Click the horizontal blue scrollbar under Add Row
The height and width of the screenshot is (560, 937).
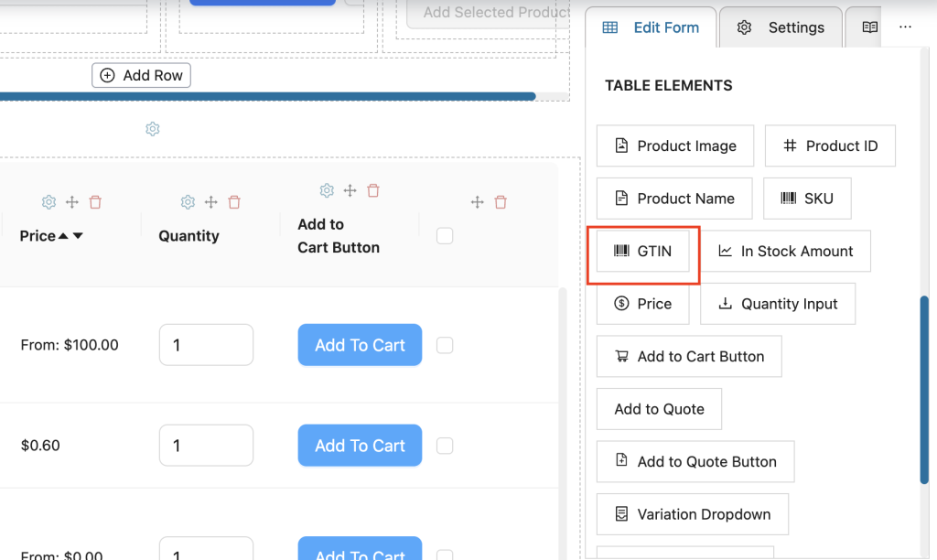(x=268, y=96)
